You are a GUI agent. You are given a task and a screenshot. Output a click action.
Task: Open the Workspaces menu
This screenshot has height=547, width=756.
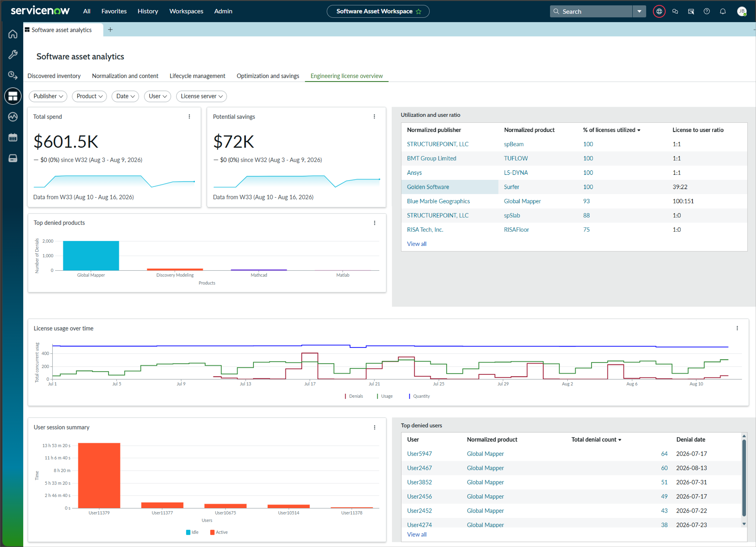click(186, 11)
